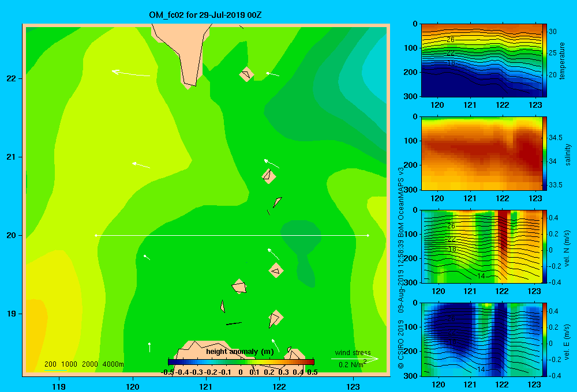Click the salinity colorbar
Screen dimensions: 577x392
click(545, 153)
